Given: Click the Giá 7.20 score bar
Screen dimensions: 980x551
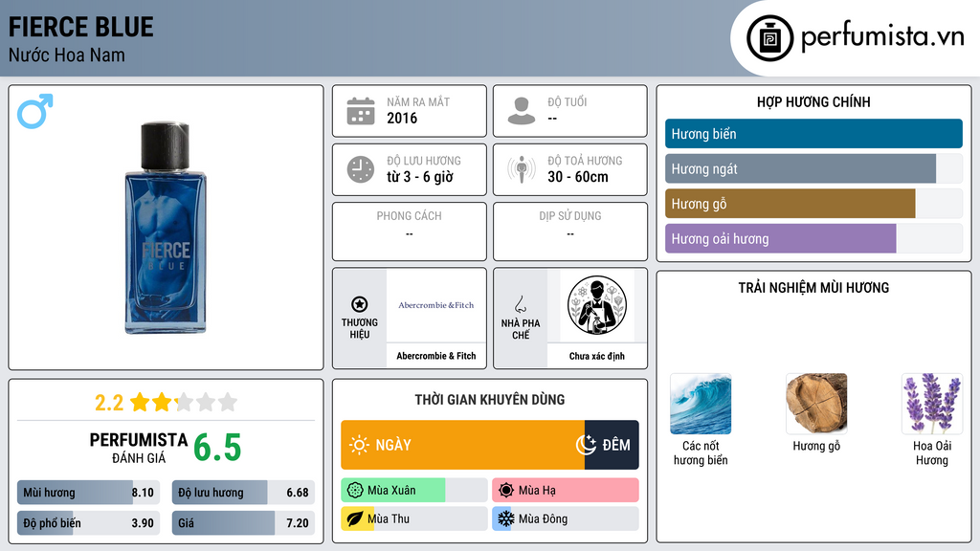Looking at the screenshot, I should [x=243, y=523].
